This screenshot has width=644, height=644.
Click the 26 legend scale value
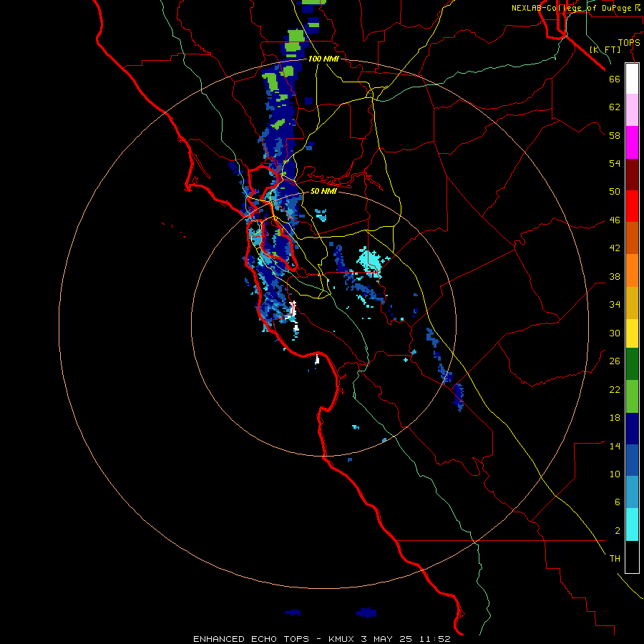pyautogui.click(x=615, y=361)
